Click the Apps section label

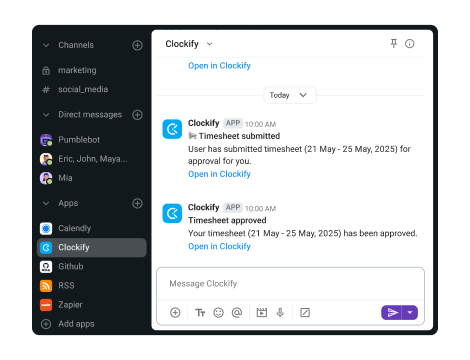[68, 203]
